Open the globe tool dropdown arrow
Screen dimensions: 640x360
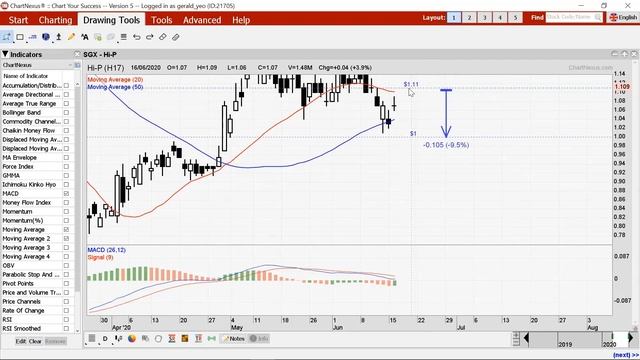coord(52,42)
